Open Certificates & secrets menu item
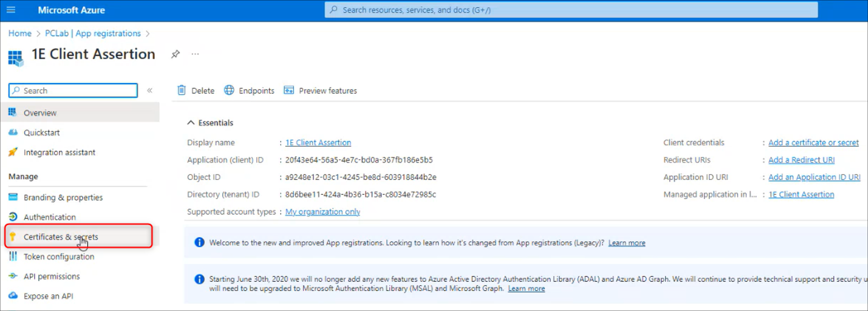Image resolution: width=868 pixels, height=311 pixels. click(x=61, y=237)
